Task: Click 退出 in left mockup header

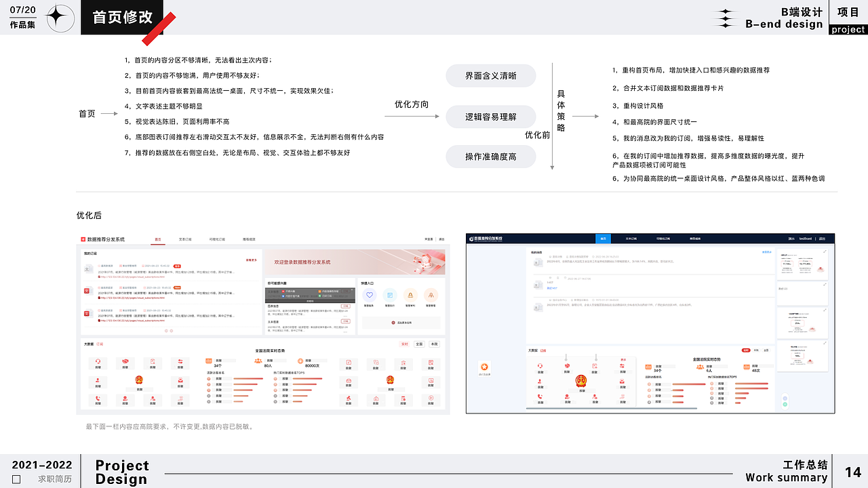Action: [x=442, y=239]
